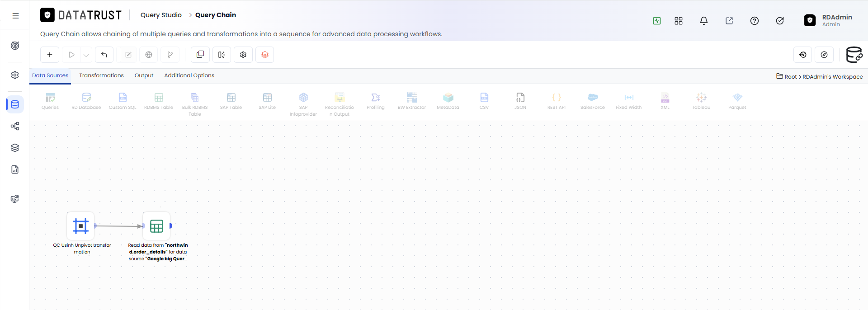Open notifications bell
The height and width of the screenshot is (310, 868).
point(704,21)
